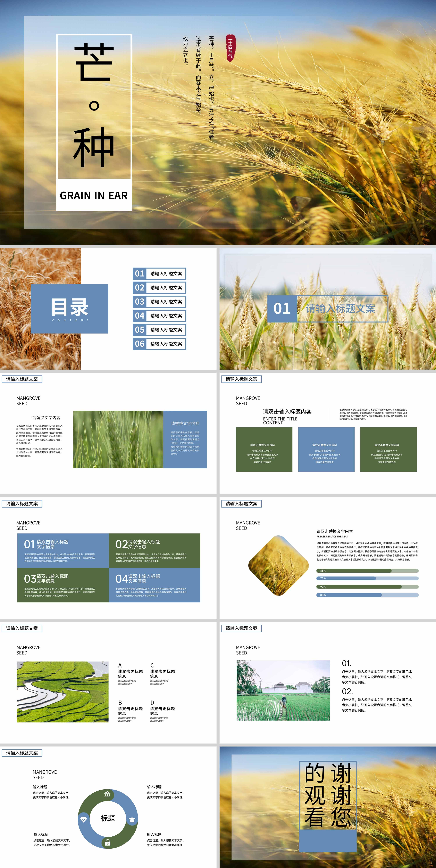Image resolution: width=436 pixels, height=868 pixels.
Task: Click the GRAIN IN EAR title text
Action: click(x=94, y=195)
